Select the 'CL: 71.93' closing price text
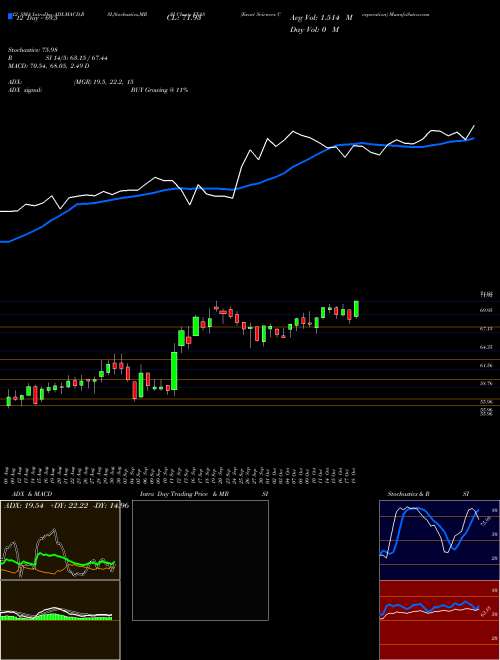Viewport: 500px width, 660px height. (184, 18)
